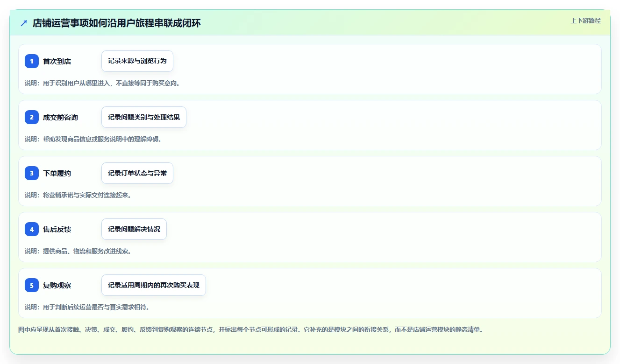Click the note 将营销承诺与实际交付连接起来
The width and height of the screenshot is (620, 364).
78,195
